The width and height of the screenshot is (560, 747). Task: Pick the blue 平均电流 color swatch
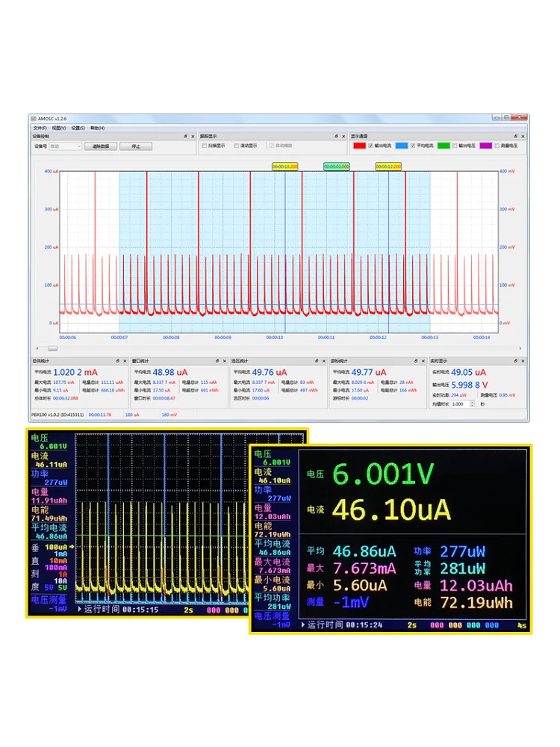pos(402,146)
